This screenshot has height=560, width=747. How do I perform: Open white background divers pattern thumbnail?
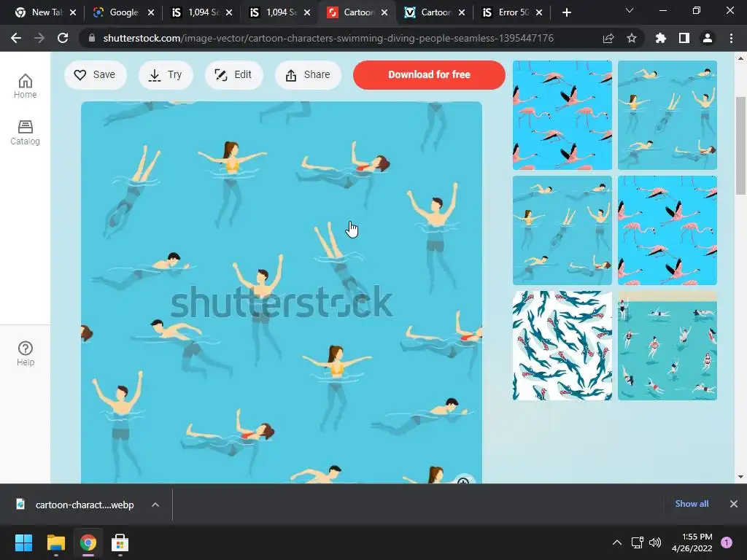point(562,346)
